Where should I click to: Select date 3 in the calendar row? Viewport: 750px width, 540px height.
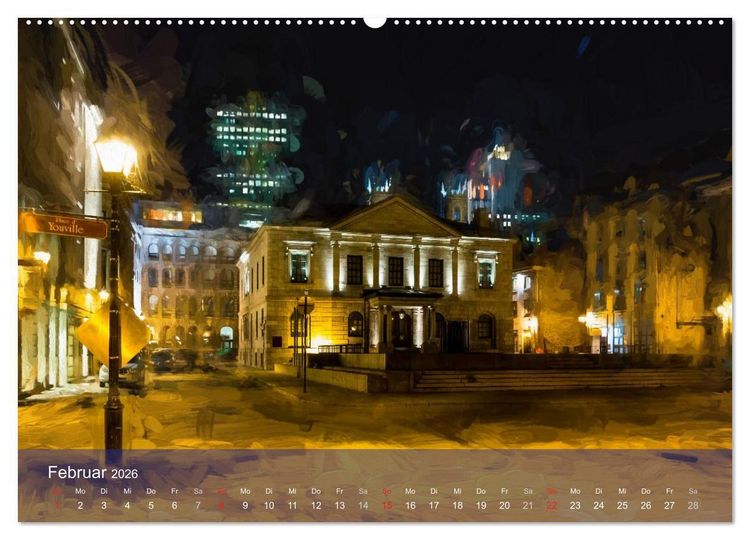(104, 505)
